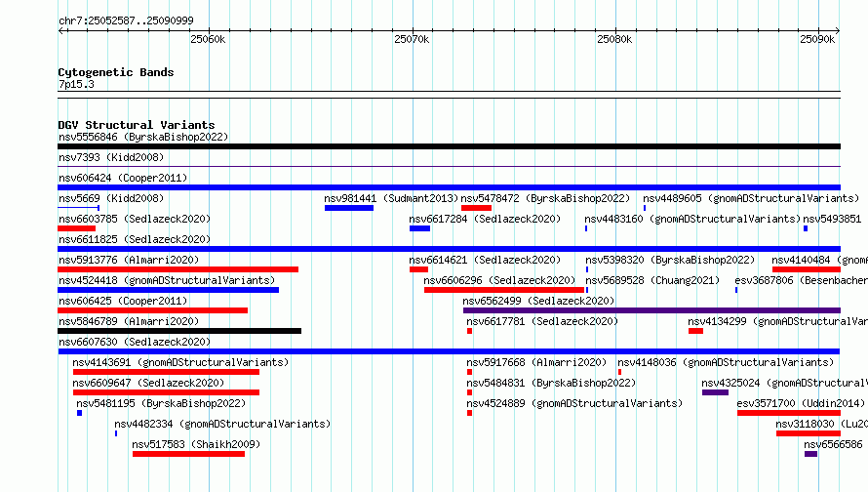This screenshot has height=492, width=868.
Task: Select the red bar under the nsv606425 label
Action: 152,310
